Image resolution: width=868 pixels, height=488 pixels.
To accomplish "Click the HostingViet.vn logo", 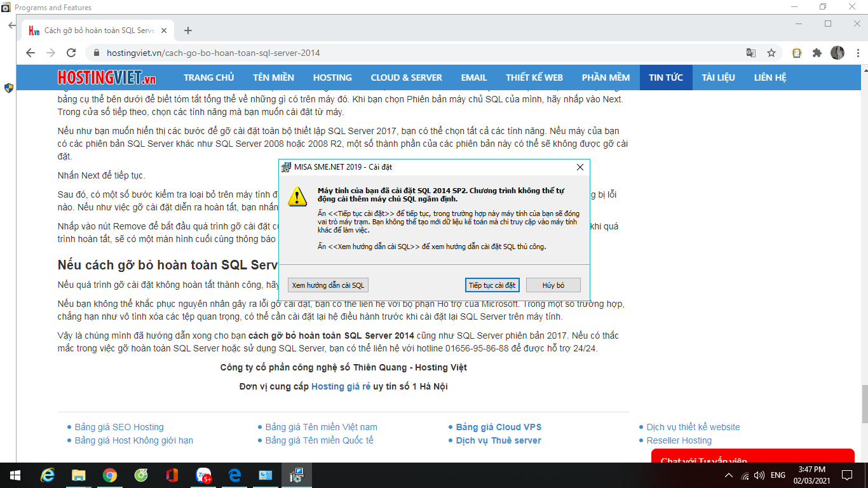I will [x=107, y=78].
